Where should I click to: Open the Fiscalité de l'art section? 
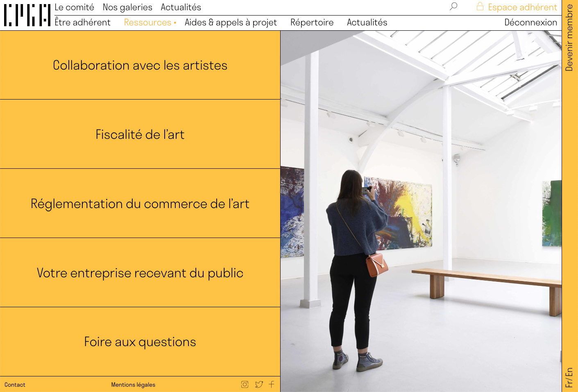point(140,134)
